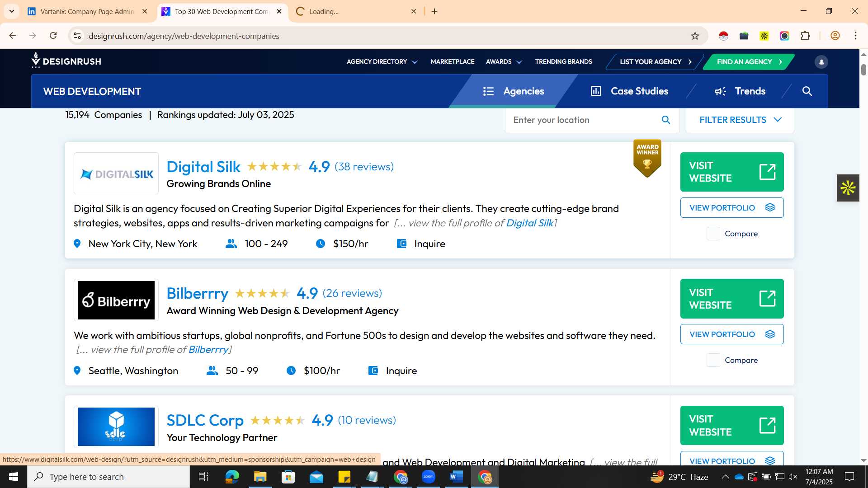Switch to the Case Studies tab
This screenshot has width=868, height=488.
(629, 91)
